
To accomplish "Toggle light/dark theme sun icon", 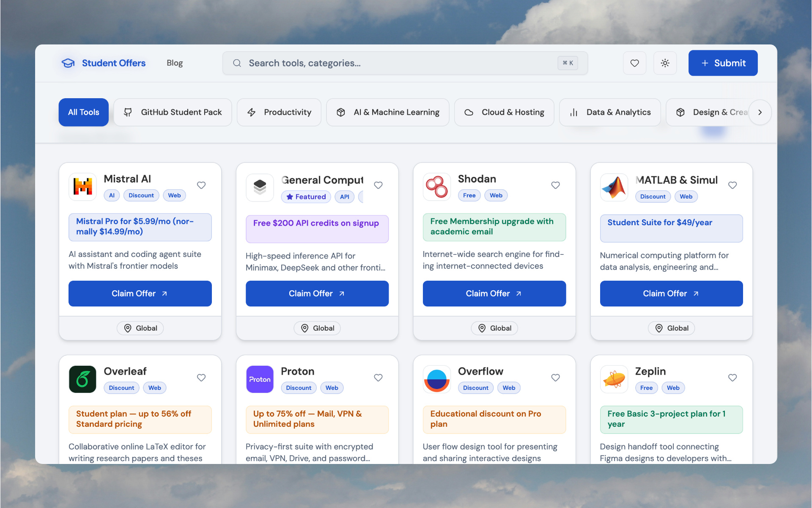I will click(665, 63).
